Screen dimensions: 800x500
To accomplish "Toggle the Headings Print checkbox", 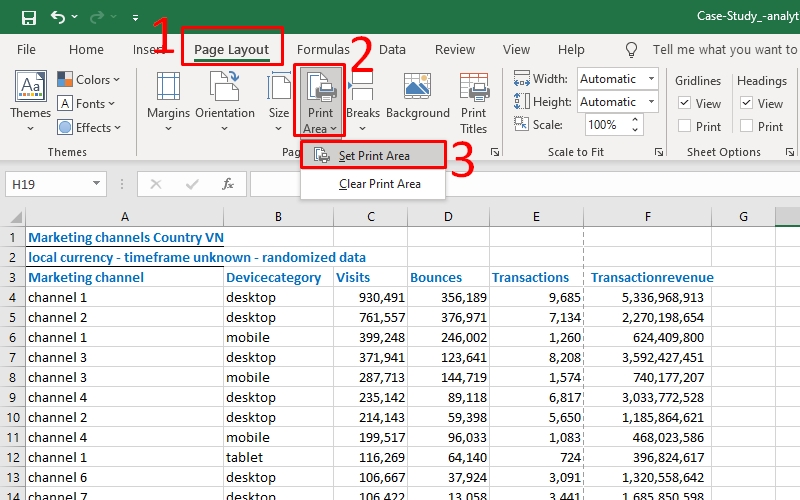I will (746, 126).
